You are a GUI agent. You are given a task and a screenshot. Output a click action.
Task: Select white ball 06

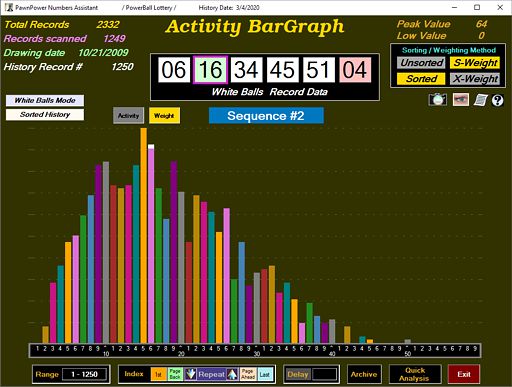(174, 70)
